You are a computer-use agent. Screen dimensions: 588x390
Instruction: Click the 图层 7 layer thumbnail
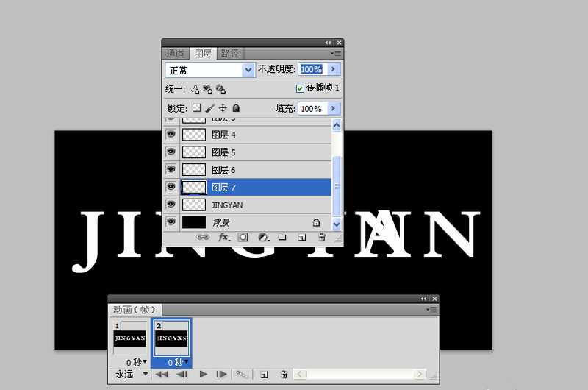194,188
